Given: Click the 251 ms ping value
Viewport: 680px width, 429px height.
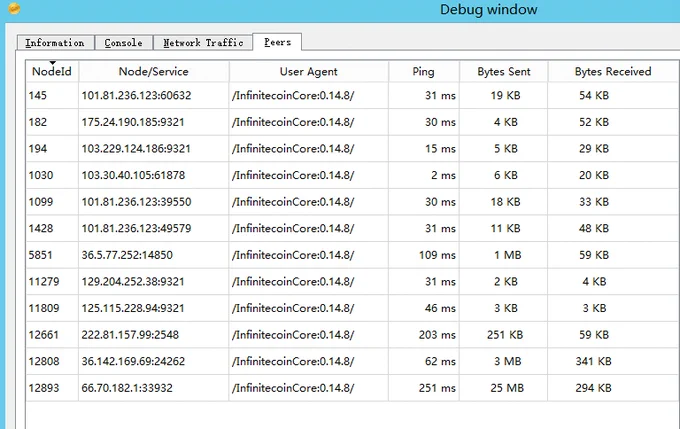Looking at the screenshot, I should [x=437, y=388].
